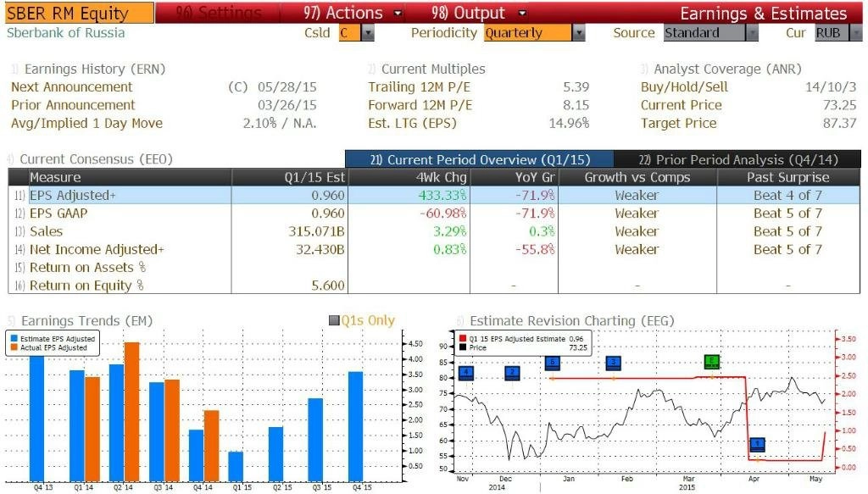The height and width of the screenshot is (494, 868).
Task: Click the Growth vs Comps column header
Action: coord(637,177)
